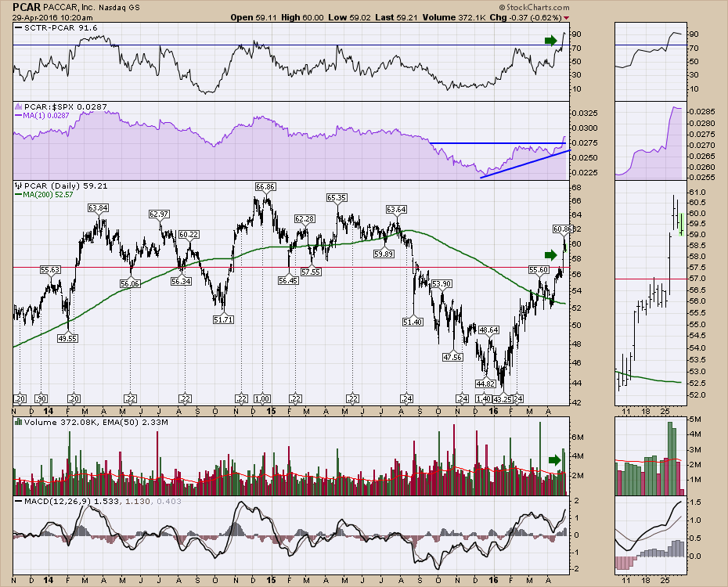This screenshot has height=587, width=728.
Task: Click the 60.86 latest high label
Action: 563,229
